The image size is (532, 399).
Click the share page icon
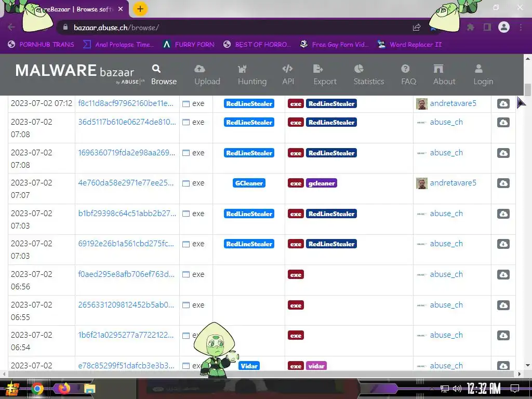pos(417,28)
